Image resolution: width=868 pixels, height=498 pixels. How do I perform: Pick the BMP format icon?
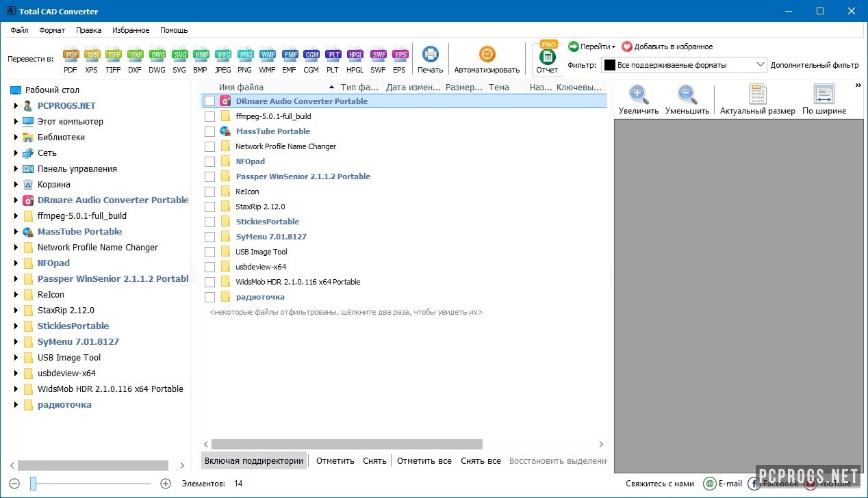(x=201, y=60)
